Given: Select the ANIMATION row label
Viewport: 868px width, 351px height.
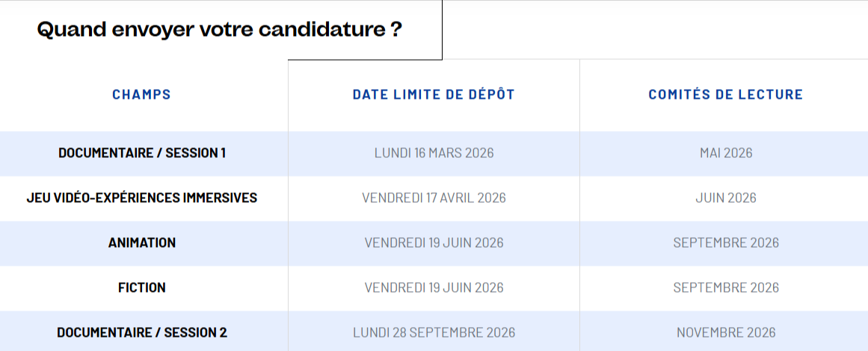Looking at the screenshot, I should click(x=142, y=242).
